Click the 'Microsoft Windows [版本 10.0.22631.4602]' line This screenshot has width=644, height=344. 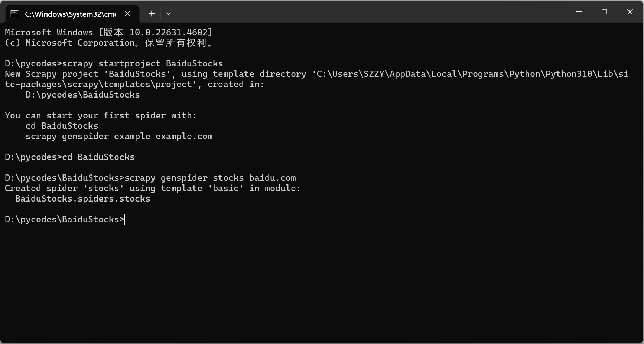click(108, 33)
